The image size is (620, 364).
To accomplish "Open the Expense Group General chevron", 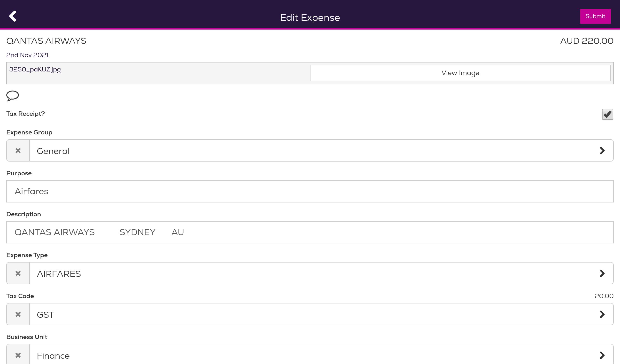I will point(602,151).
